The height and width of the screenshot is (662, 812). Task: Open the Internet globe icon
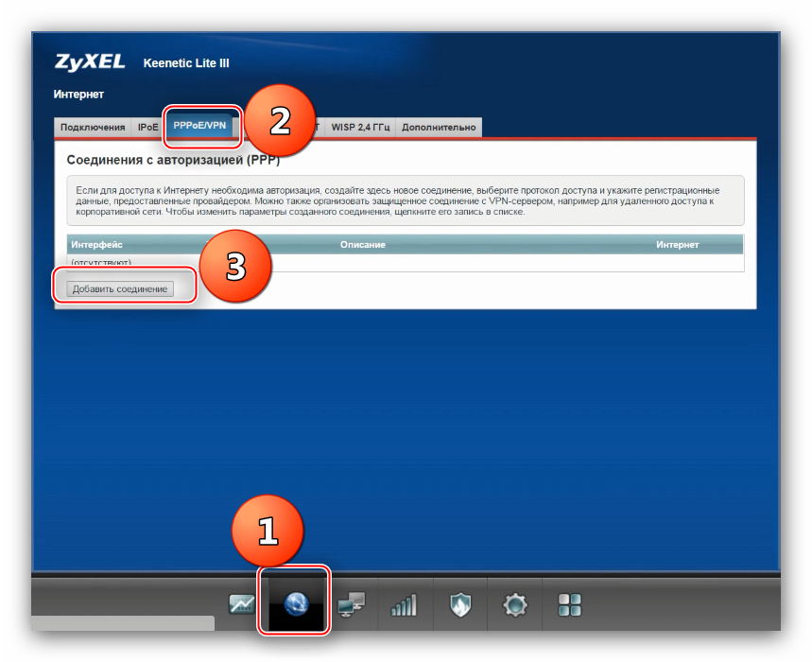(x=296, y=604)
